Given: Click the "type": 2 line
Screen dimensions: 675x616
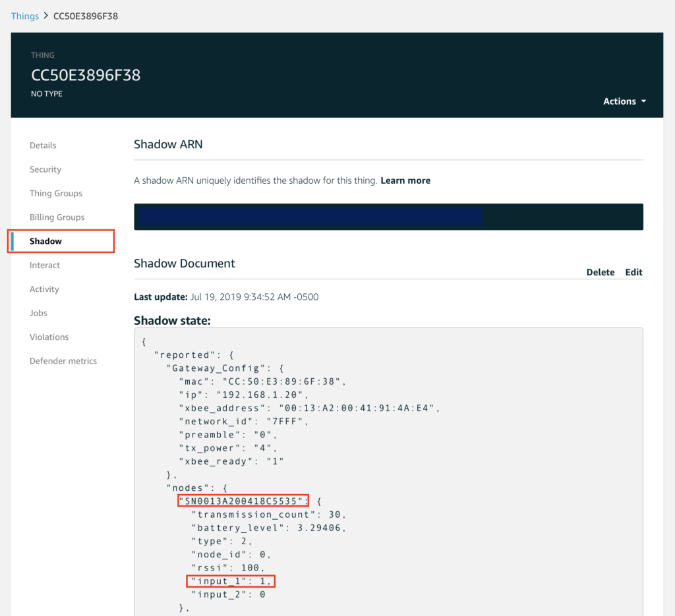Looking at the screenshot, I should 221,541.
